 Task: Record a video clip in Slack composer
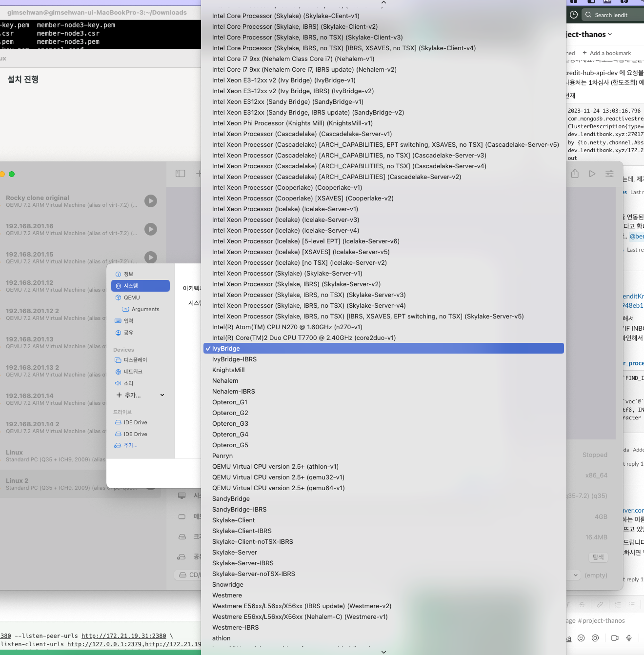click(615, 638)
